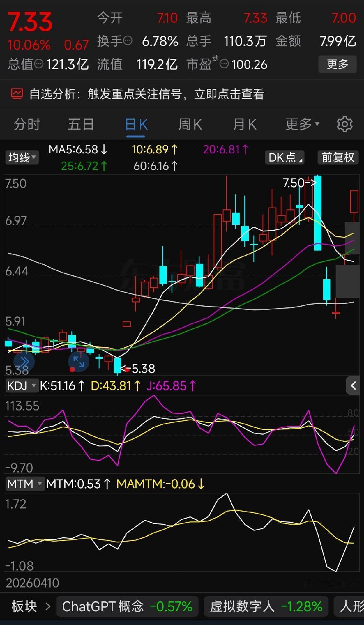Tap the MA5:6.58 moving average label
The image size is (364, 625).
78,149
